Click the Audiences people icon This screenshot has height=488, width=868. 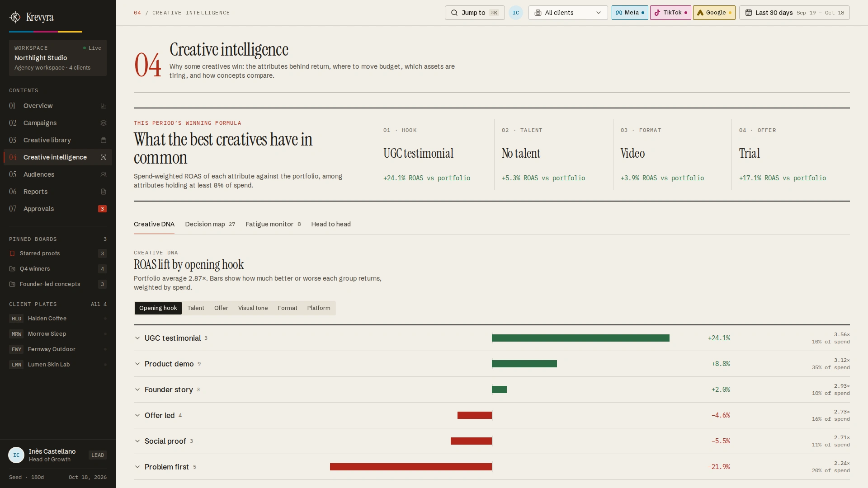[104, 174]
